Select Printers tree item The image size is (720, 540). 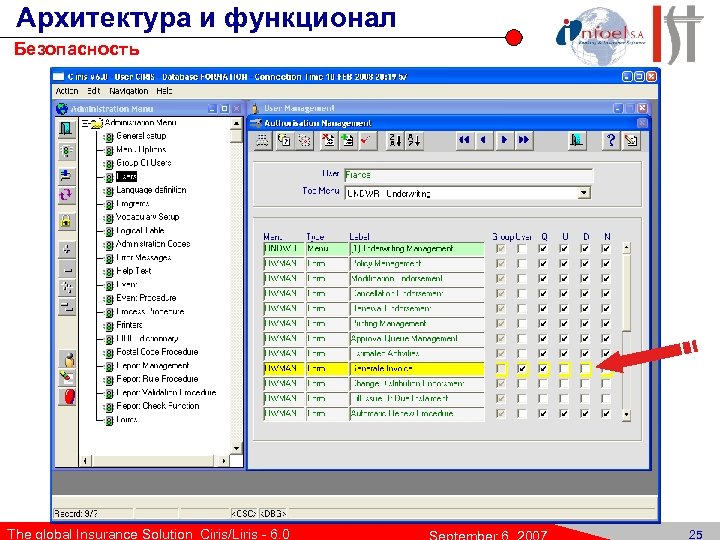coord(129,325)
